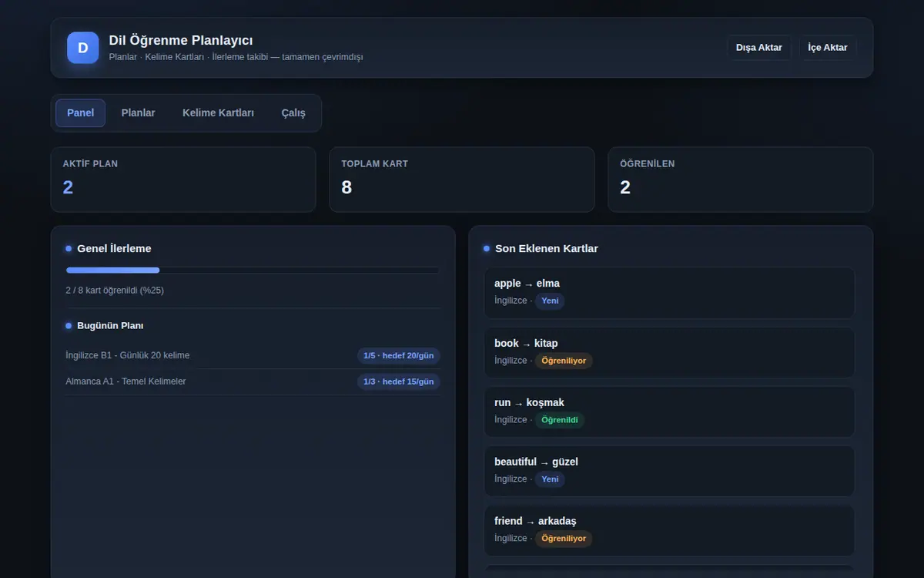The width and height of the screenshot is (924, 578).
Task: Click the 1/3 · hedef 15/gün badge
Action: tap(398, 381)
